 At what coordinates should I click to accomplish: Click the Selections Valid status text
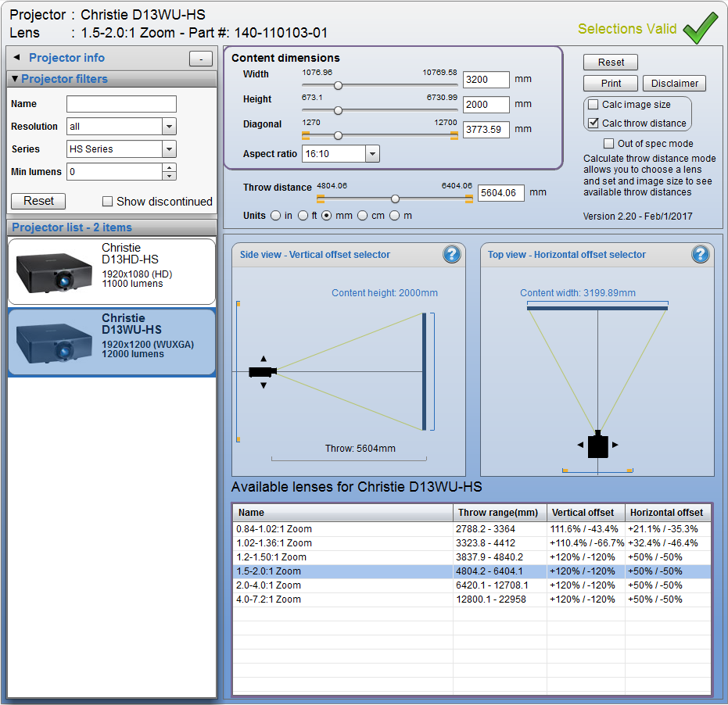(x=627, y=29)
